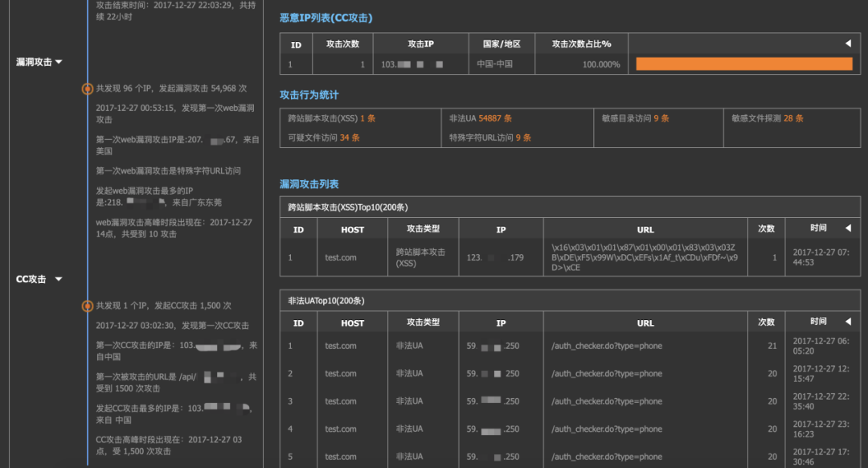Open the 非法UA 54887 条 count

click(x=481, y=118)
